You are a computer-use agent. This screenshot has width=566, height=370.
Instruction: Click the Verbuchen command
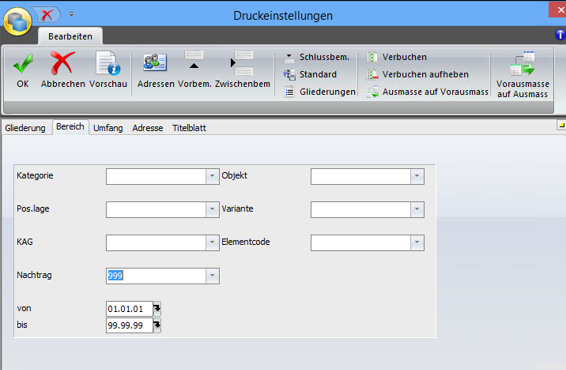pyautogui.click(x=397, y=57)
